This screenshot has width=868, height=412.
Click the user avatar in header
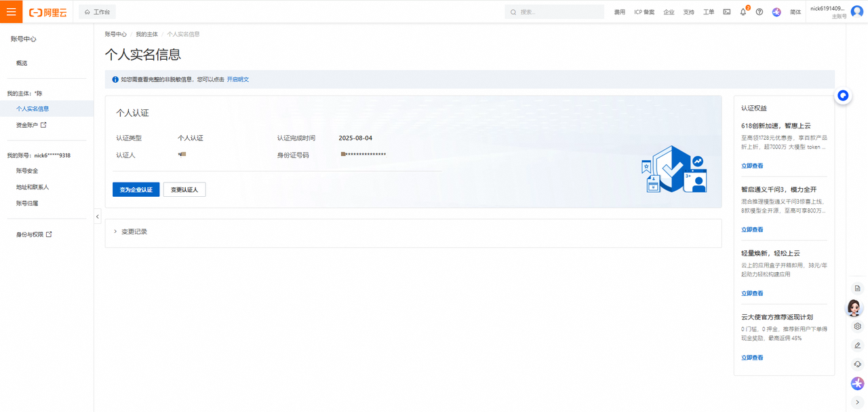click(857, 12)
